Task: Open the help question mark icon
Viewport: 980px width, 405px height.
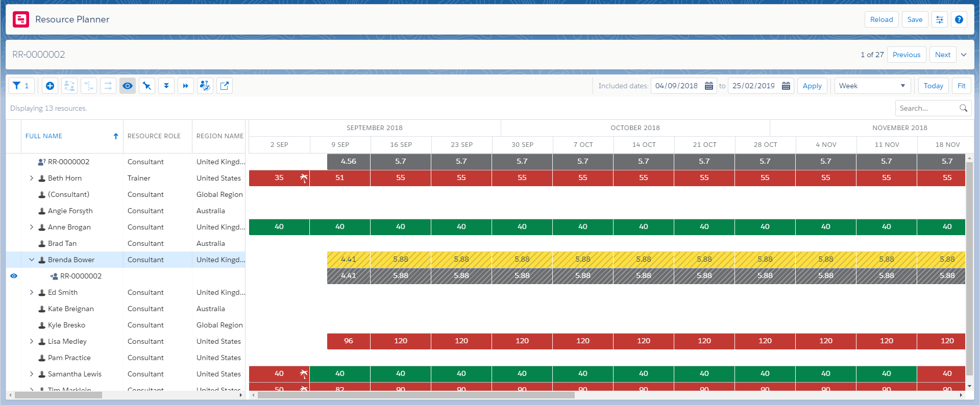Action: 959,19
